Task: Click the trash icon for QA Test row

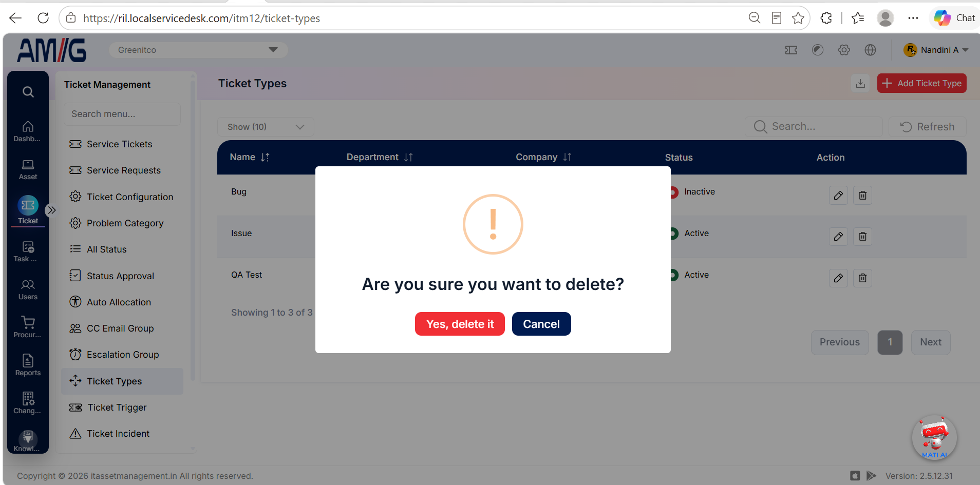Action: [863, 278]
